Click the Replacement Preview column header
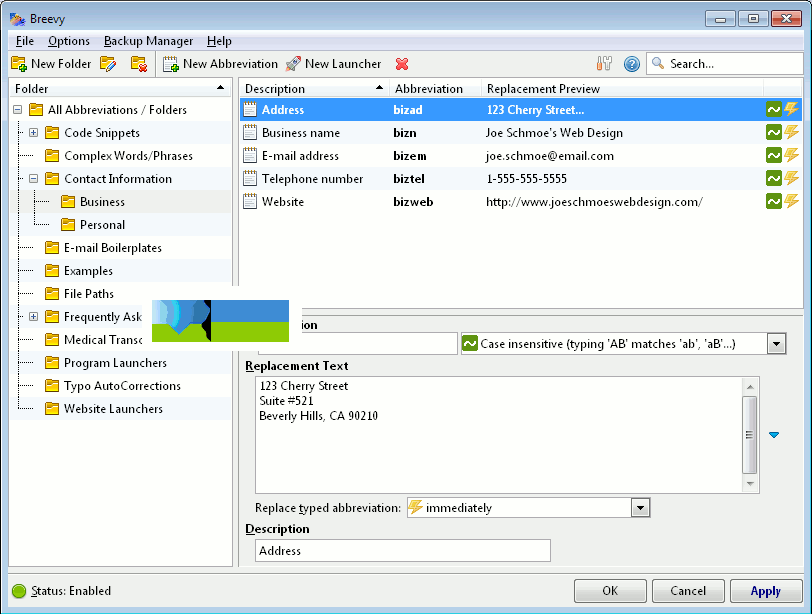The height and width of the screenshot is (614, 812). pyautogui.click(x=622, y=89)
